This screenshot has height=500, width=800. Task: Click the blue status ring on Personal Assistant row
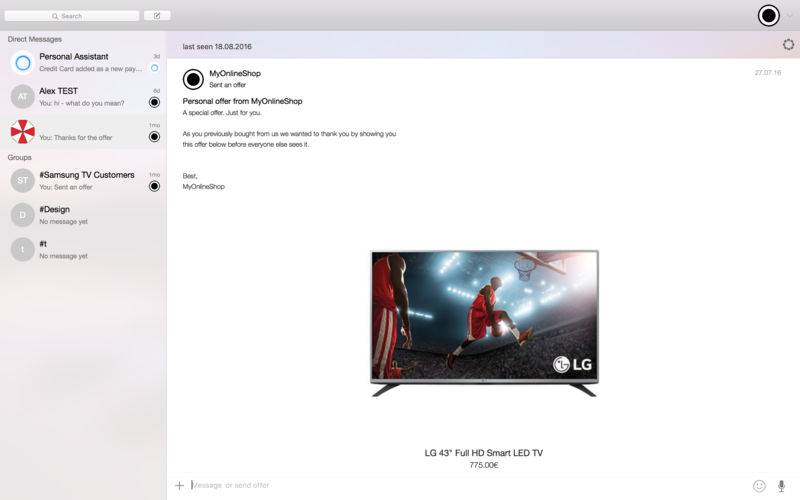155,68
